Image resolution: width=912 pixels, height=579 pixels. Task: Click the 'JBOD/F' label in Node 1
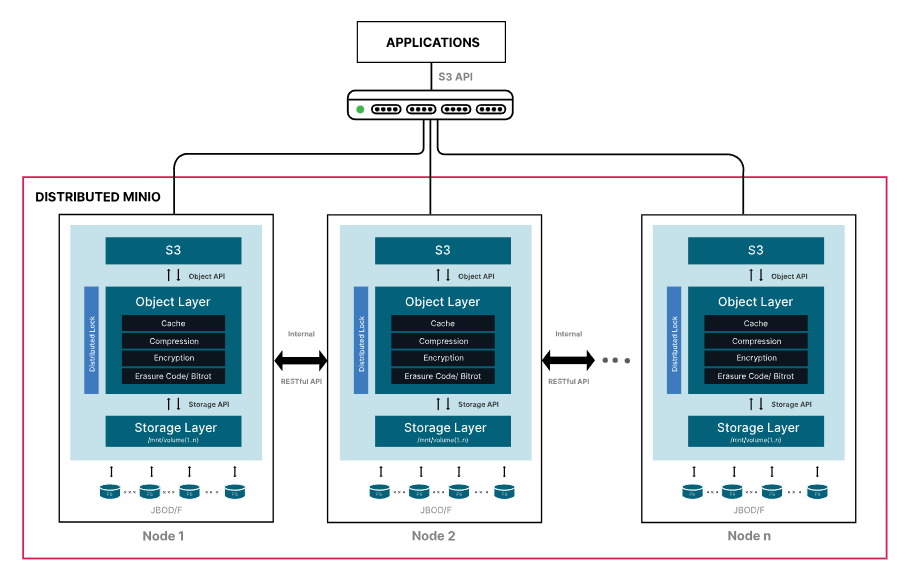[x=166, y=510]
